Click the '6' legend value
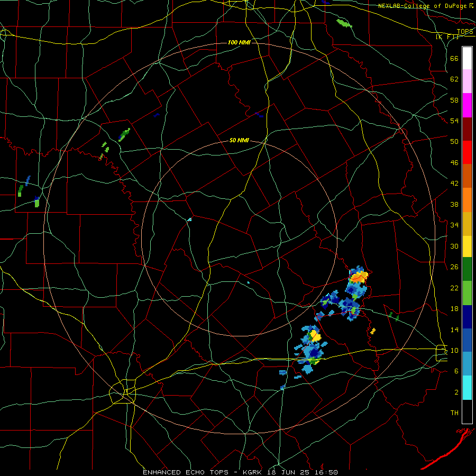 coord(456,371)
